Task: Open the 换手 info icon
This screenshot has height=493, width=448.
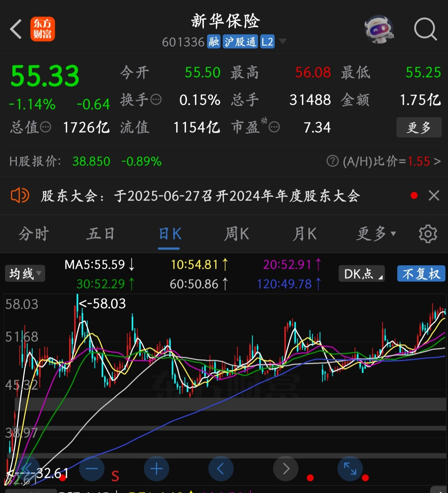Action: [156, 100]
